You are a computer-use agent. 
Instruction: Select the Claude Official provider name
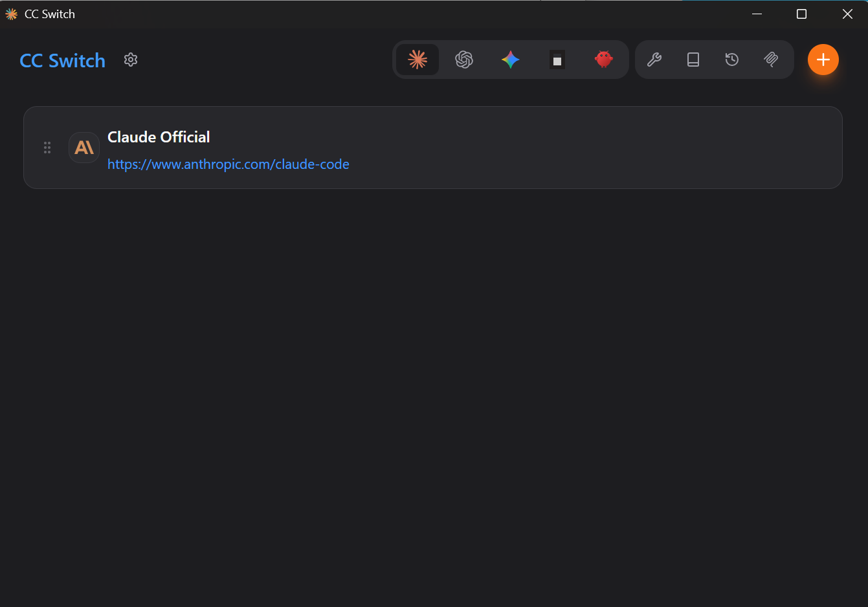click(159, 137)
